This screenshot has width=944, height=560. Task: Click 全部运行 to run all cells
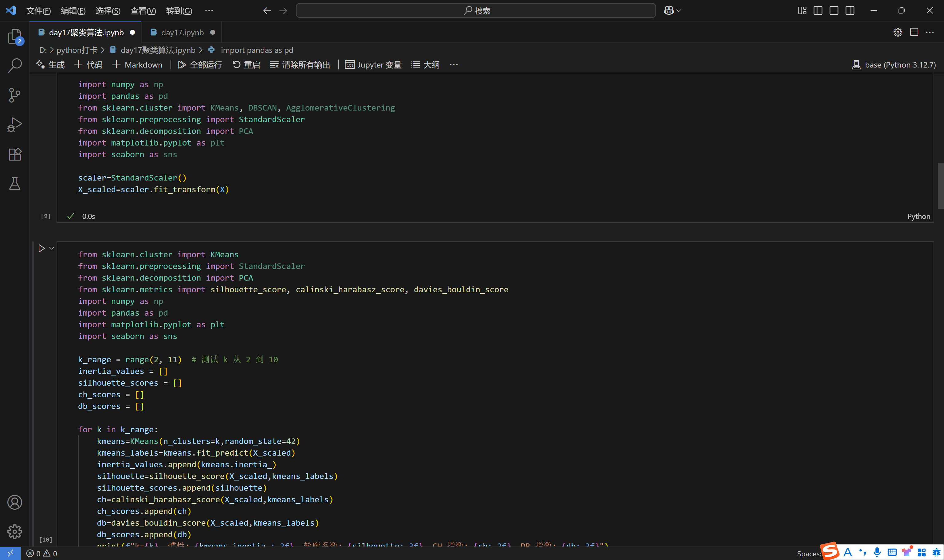[200, 65]
